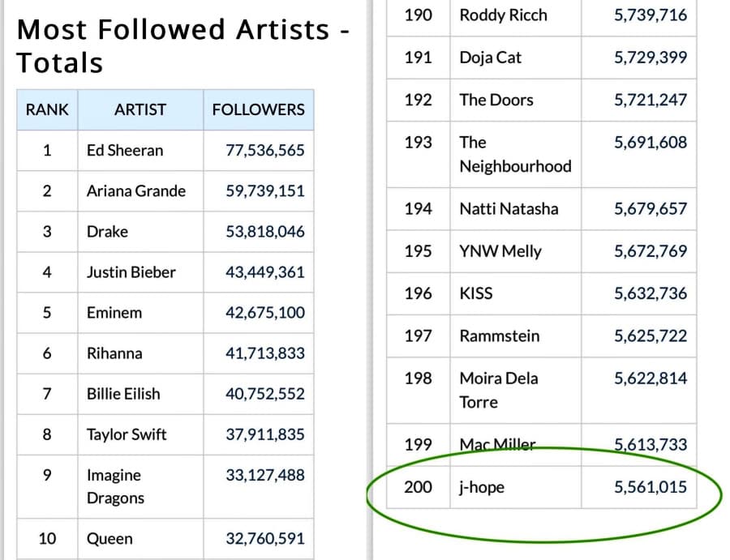The image size is (730, 560).
Task: Open the Imagine Dragons entry
Action: coord(114,485)
